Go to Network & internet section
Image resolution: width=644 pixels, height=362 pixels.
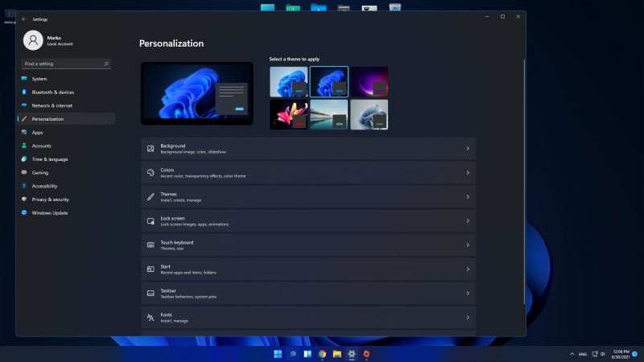point(66,105)
